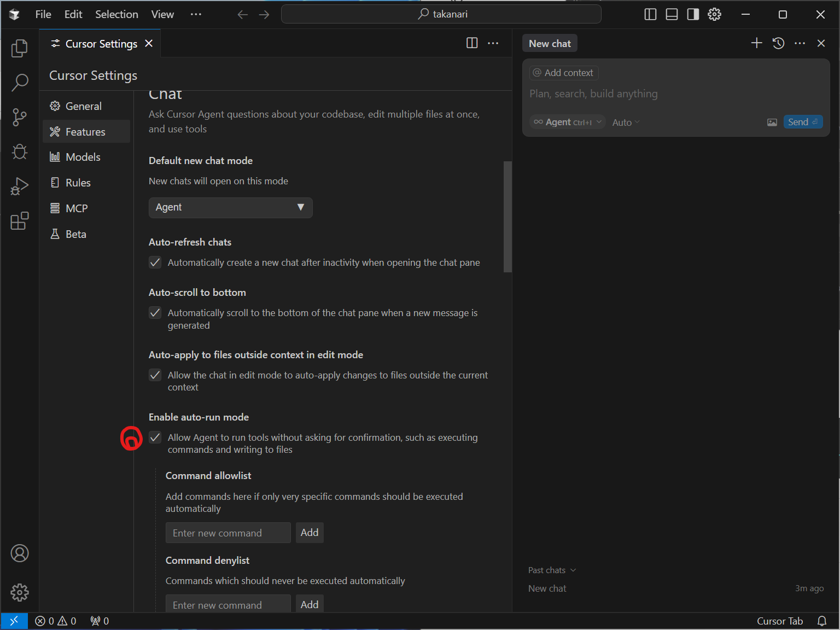Toggle secondary side bar layout icon
Image resolution: width=840 pixels, height=630 pixels.
coord(693,14)
